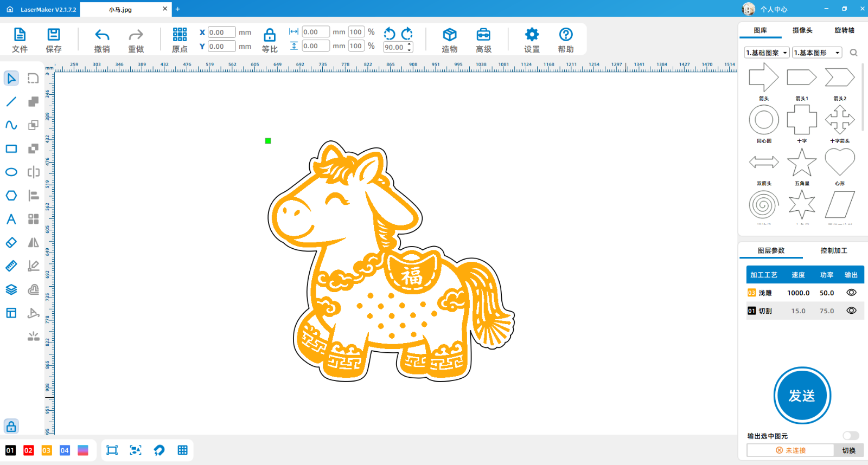
Task: Enable the 输出选中图元 switch
Action: [850, 436]
